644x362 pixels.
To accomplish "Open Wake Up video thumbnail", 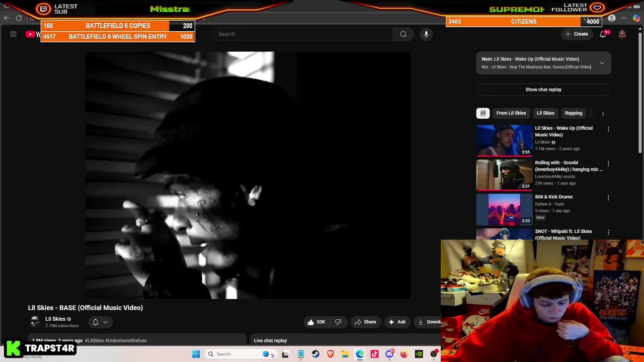I will click(504, 140).
